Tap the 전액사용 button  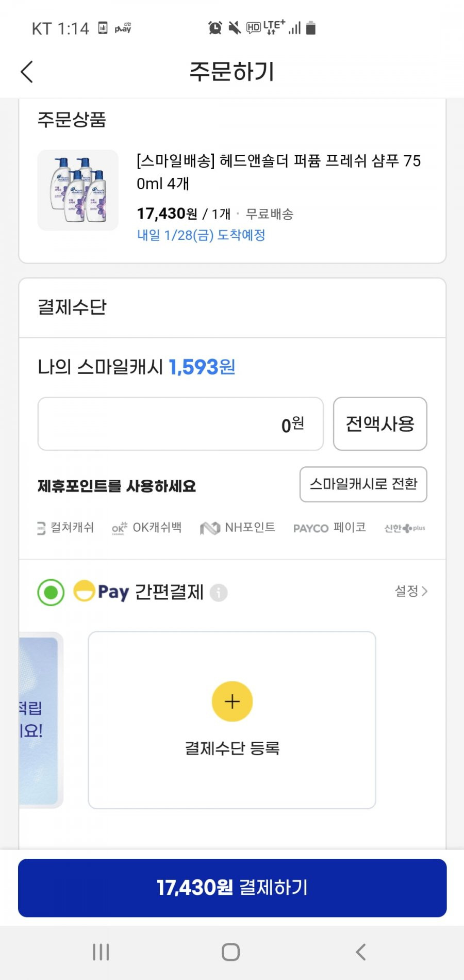point(380,423)
